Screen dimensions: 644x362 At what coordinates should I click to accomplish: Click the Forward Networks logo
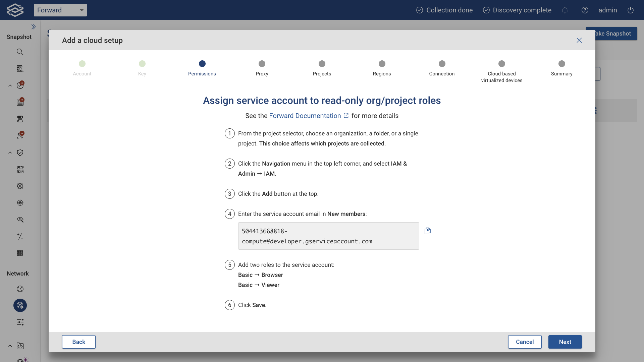(15, 10)
